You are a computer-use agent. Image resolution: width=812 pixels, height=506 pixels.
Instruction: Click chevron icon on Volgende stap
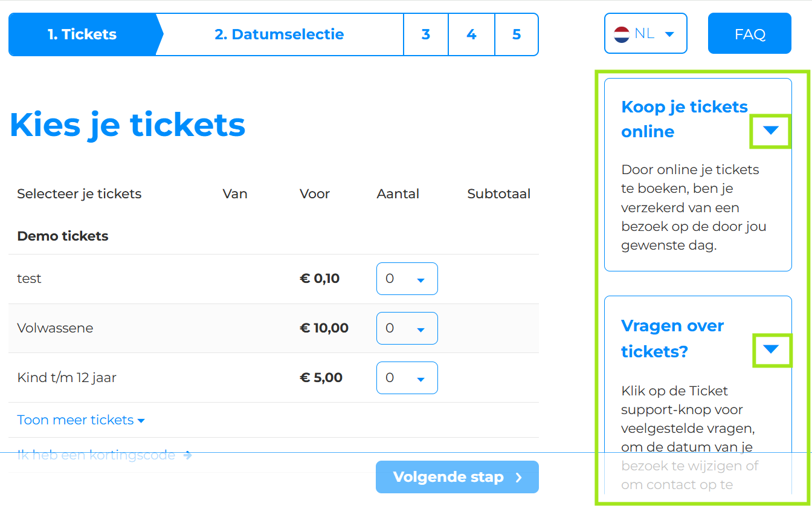point(518,478)
